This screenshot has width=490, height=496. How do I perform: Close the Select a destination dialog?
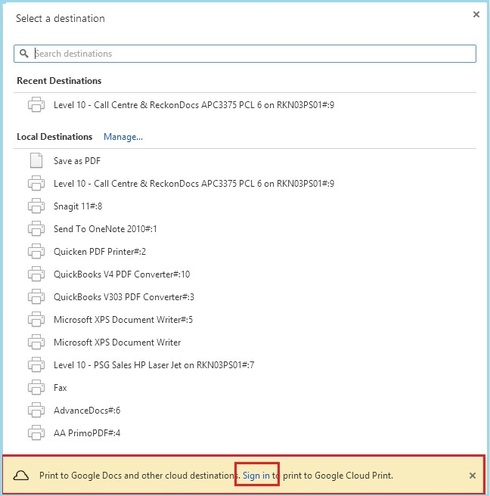pyautogui.click(x=476, y=14)
